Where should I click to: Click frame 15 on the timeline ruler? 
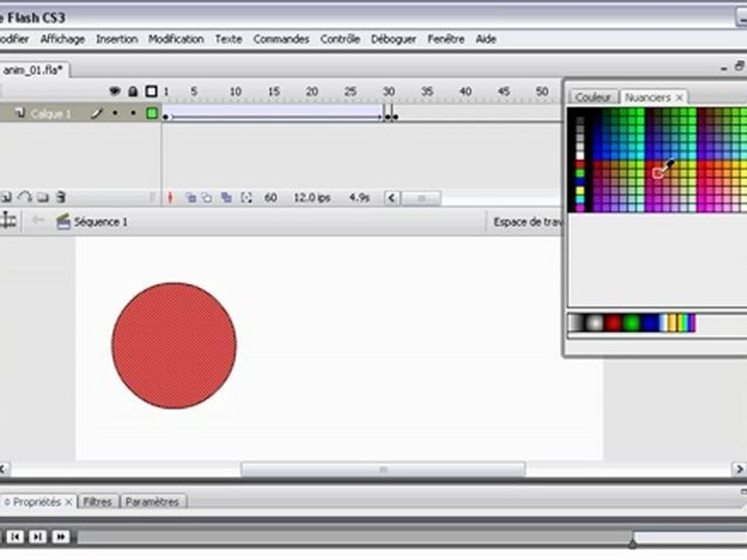tap(273, 92)
